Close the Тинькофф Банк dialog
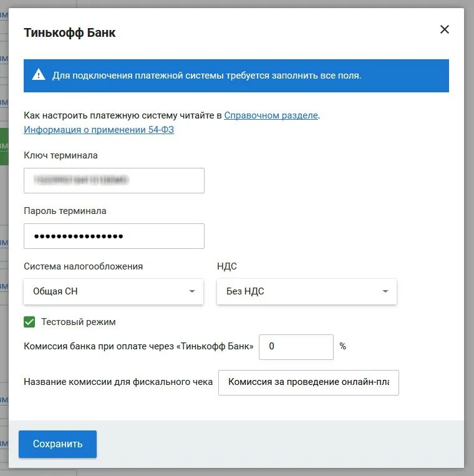 click(444, 29)
